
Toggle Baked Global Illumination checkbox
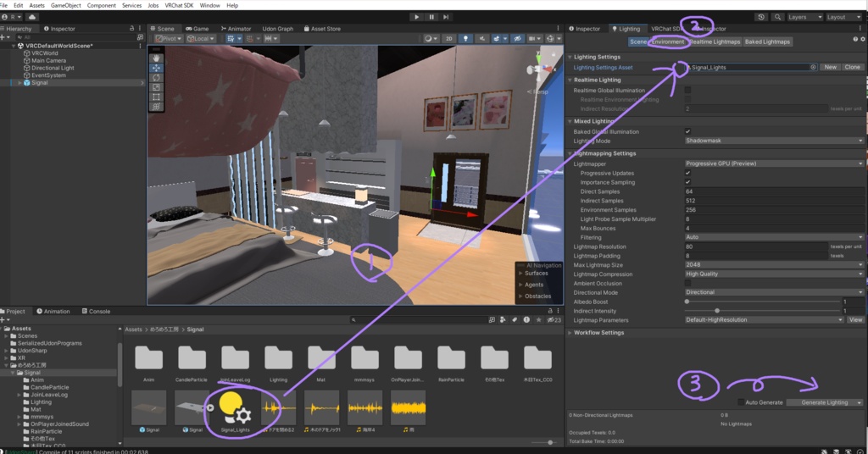point(687,131)
